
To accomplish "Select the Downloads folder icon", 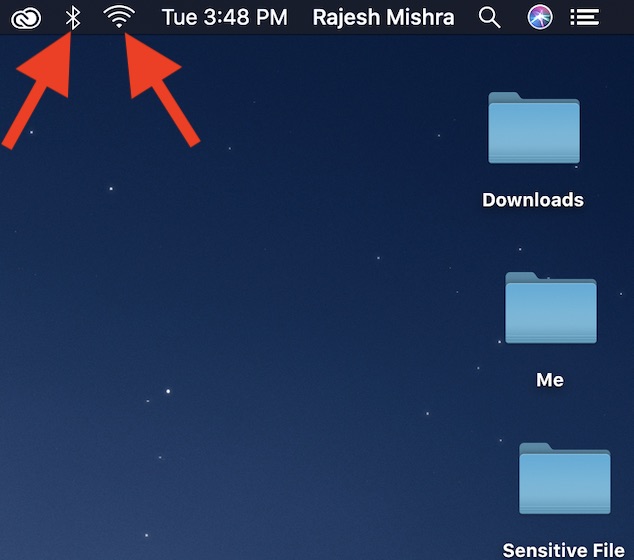I will coord(534,128).
